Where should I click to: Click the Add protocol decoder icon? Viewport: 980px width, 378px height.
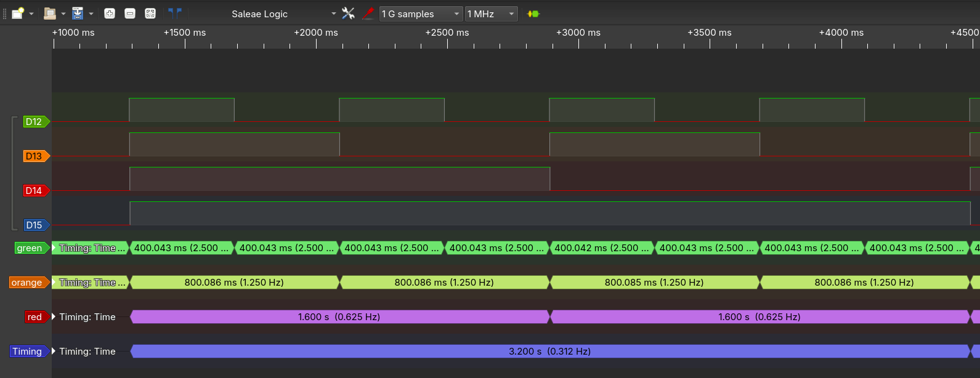[533, 14]
